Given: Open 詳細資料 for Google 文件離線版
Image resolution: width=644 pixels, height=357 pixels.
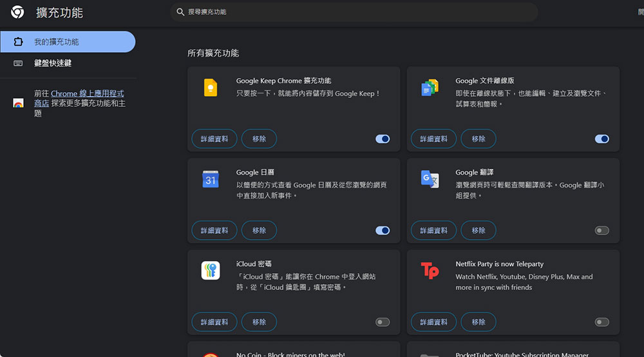Looking at the screenshot, I should click(433, 139).
